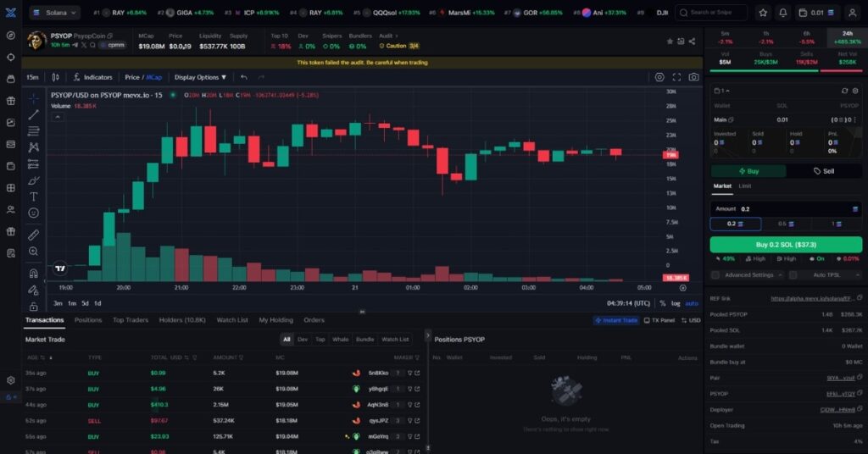The image size is (868, 454).
Task: Open the Holders (10.8K) tab
Action: tap(182, 320)
